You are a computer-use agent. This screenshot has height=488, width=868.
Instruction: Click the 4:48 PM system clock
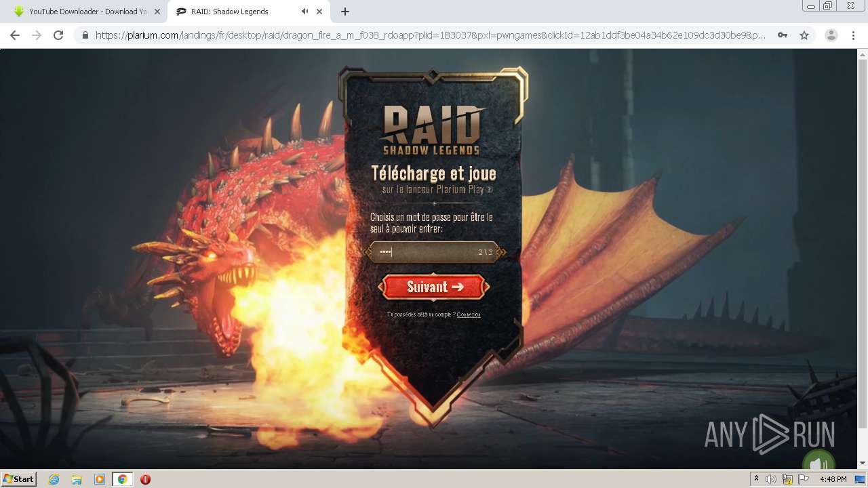pyautogui.click(x=833, y=479)
